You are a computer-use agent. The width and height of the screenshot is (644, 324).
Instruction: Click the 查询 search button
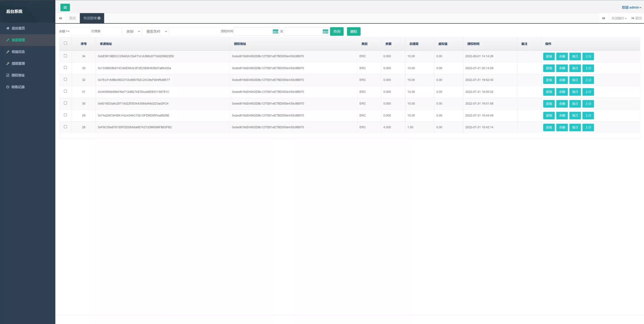point(337,31)
